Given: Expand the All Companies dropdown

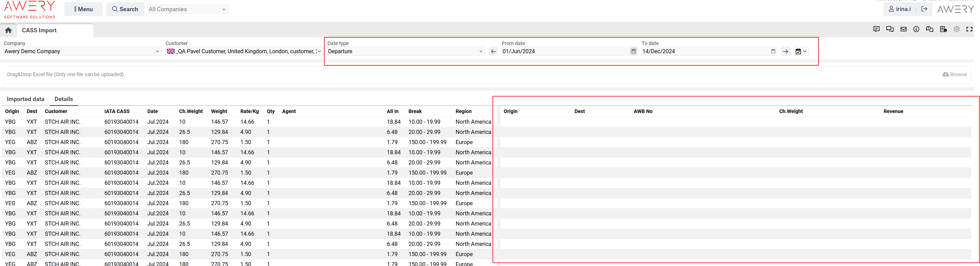Looking at the screenshot, I should click(x=188, y=9).
